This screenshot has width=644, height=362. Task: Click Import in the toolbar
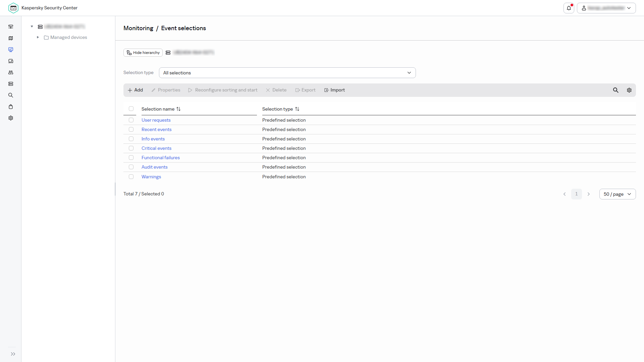point(334,90)
